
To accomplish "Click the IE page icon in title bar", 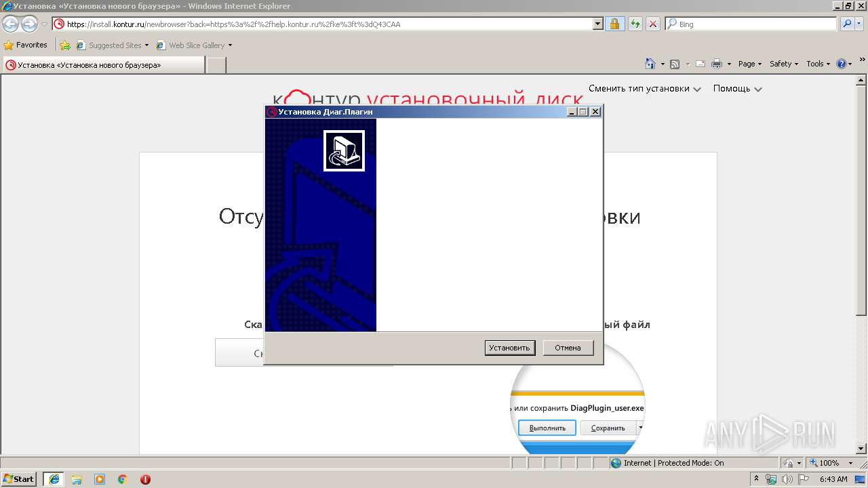I will pos(7,6).
